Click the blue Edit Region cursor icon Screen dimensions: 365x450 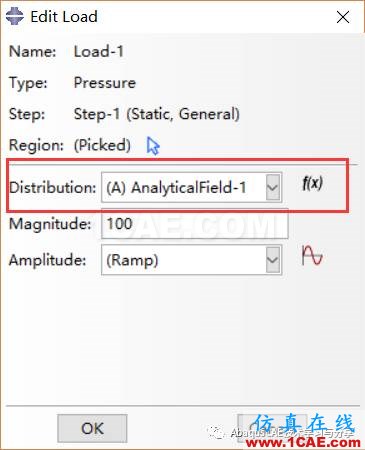pos(153,146)
